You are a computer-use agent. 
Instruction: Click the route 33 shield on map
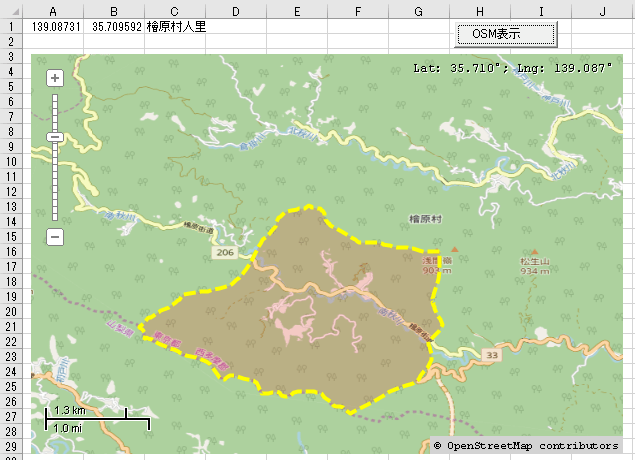492,355
